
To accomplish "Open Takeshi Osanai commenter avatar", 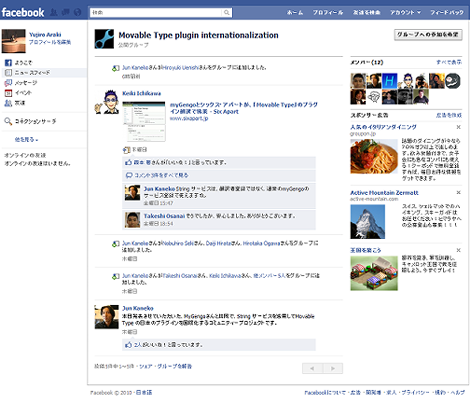I will click(x=132, y=220).
